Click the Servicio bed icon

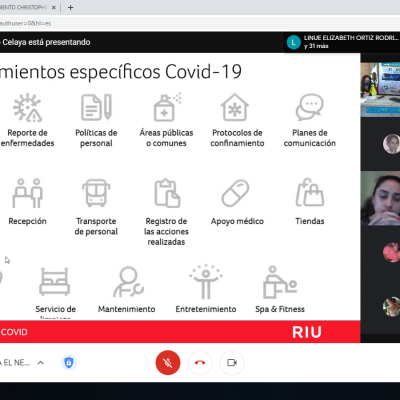click(55, 282)
